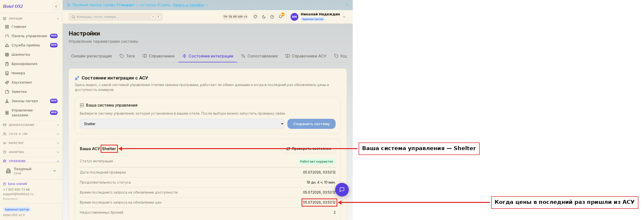Click Проверить состояние button

[x=309, y=149]
